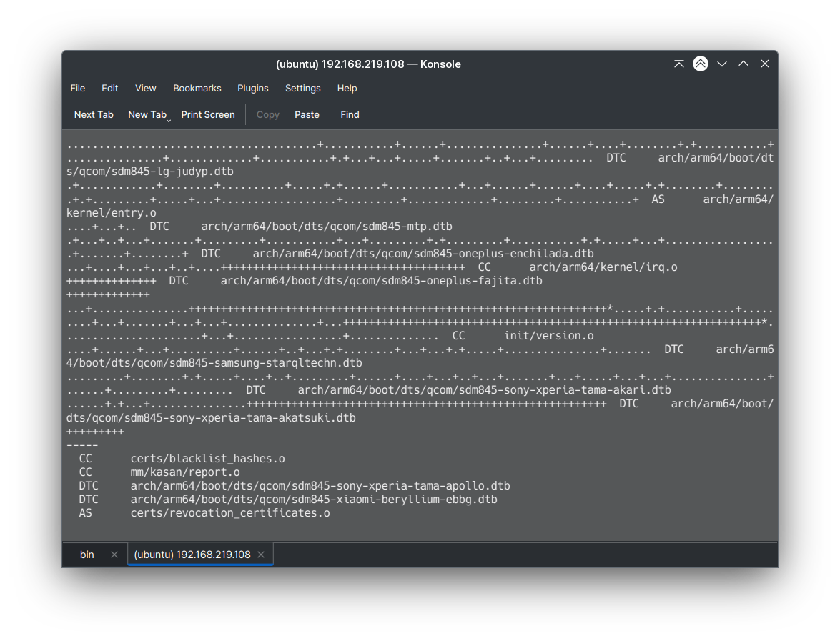The image size is (840, 641).
Task: Open the File menu
Action: 78,89
